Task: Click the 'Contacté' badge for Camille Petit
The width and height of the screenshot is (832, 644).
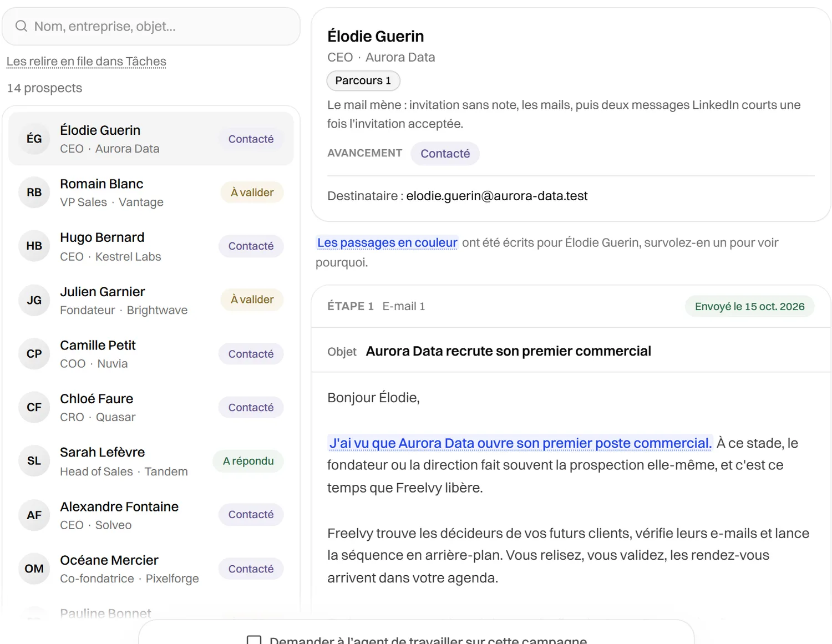Action: [251, 354]
